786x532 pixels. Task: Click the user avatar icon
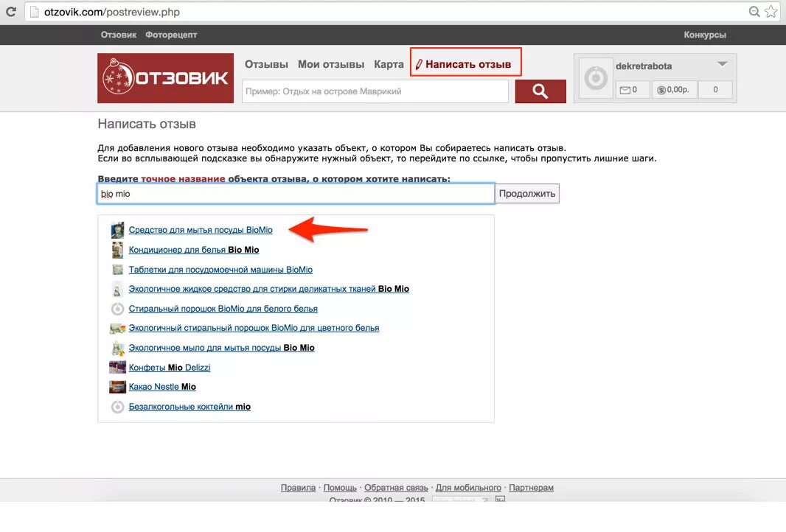pos(596,78)
